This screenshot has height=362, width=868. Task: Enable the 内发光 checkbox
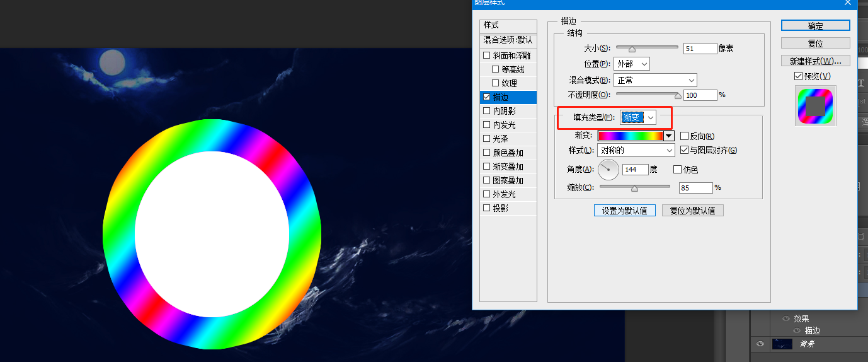[486, 125]
